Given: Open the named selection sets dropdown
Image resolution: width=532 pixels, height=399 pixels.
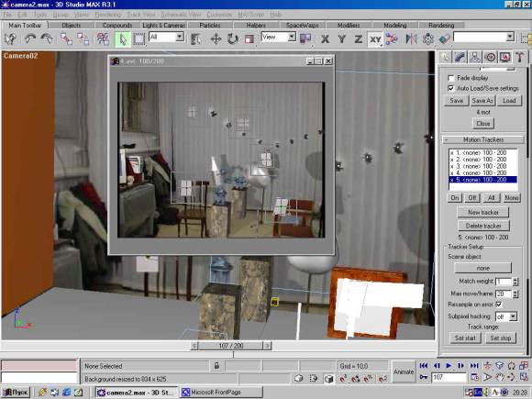Looking at the screenshot, I should [x=510, y=37].
